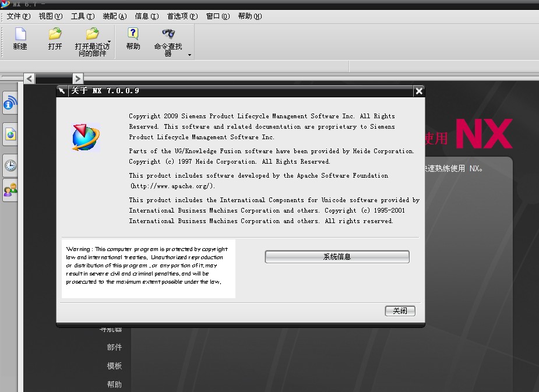Launch the 命令查找器 binoculars icon
539x392 pixels.
pos(168,34)
